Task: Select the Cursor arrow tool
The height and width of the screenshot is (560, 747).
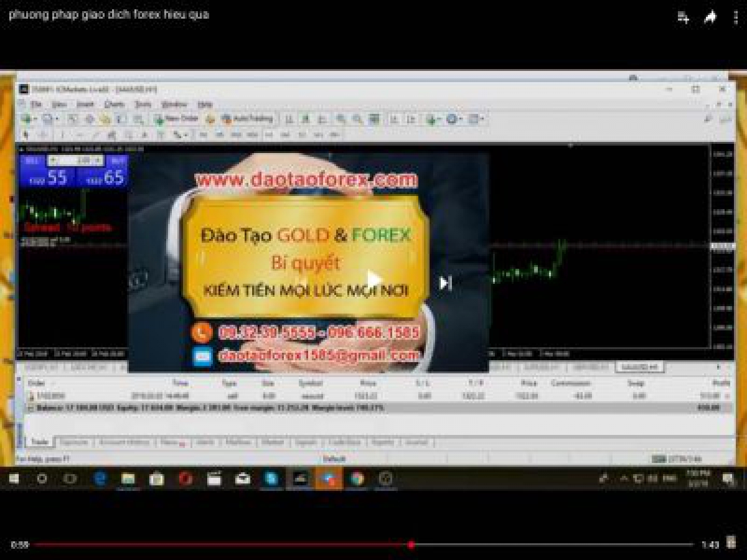Action: click(x=26, y=134)
